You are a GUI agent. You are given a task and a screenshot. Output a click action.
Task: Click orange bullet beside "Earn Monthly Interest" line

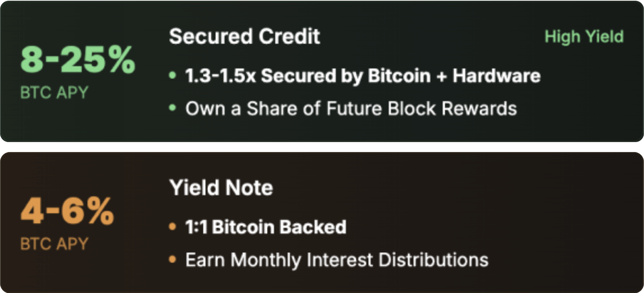[172, 260]
